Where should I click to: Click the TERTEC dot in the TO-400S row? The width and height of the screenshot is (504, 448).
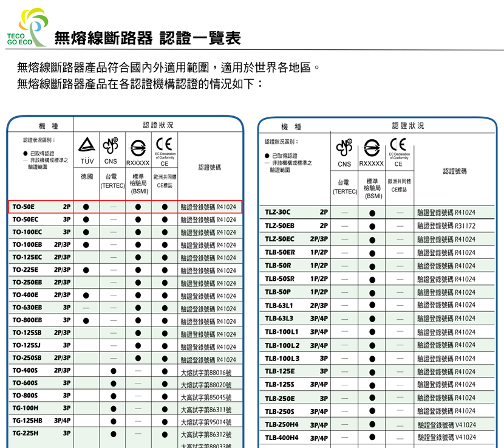pos(113,371)
